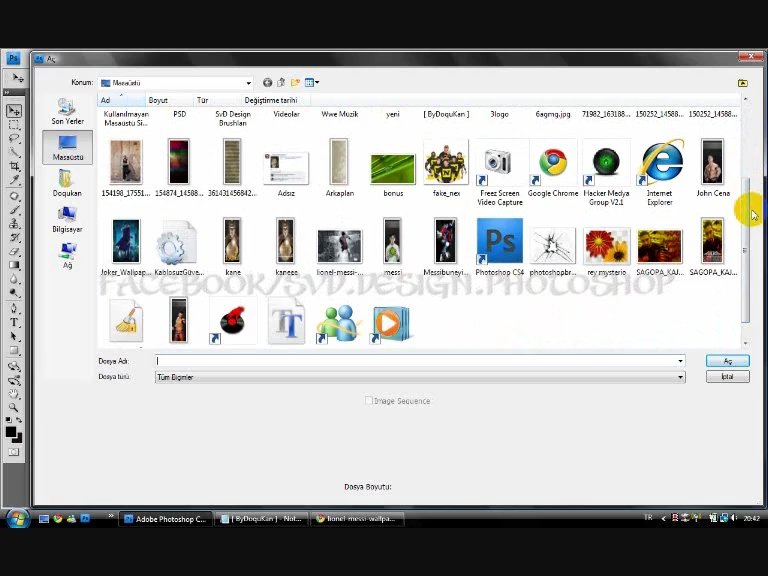Click the volume icon in system tray
The image size is (768, 576).
point(734,518)
